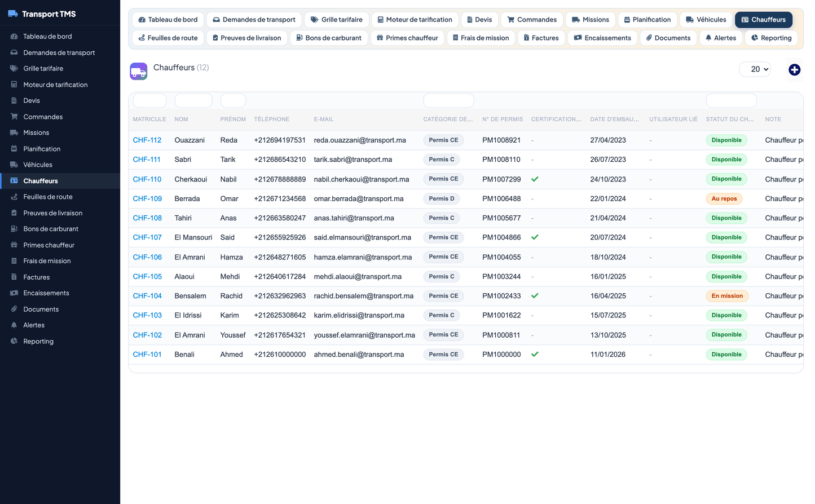Open chauffeur record CHF-112
This screenshot has height=504, width=815.
[147, 140]
